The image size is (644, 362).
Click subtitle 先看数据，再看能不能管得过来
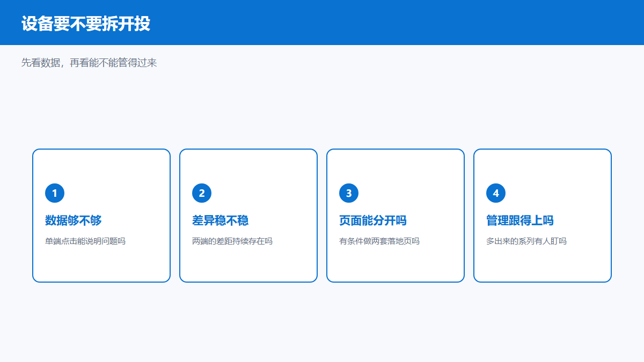(x=89, y=63)
